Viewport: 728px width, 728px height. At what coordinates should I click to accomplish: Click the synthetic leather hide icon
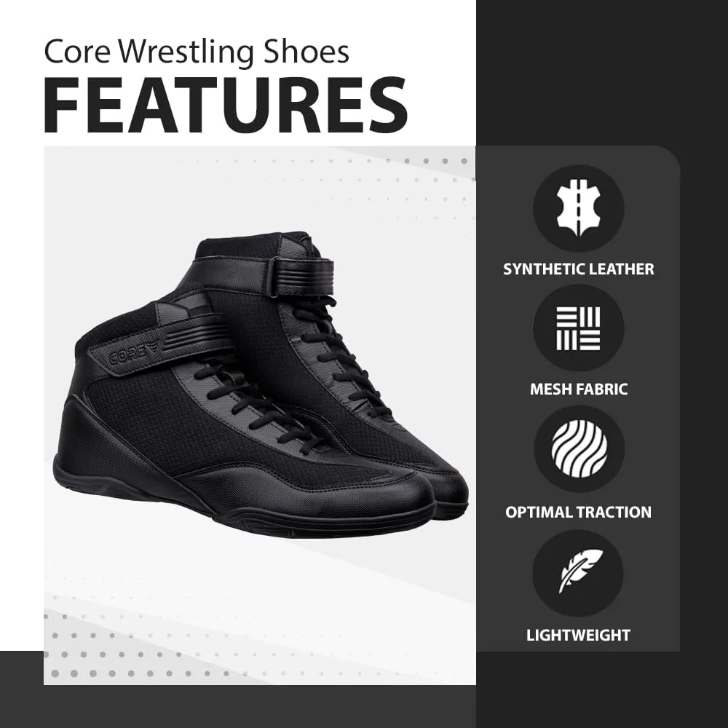579,207
